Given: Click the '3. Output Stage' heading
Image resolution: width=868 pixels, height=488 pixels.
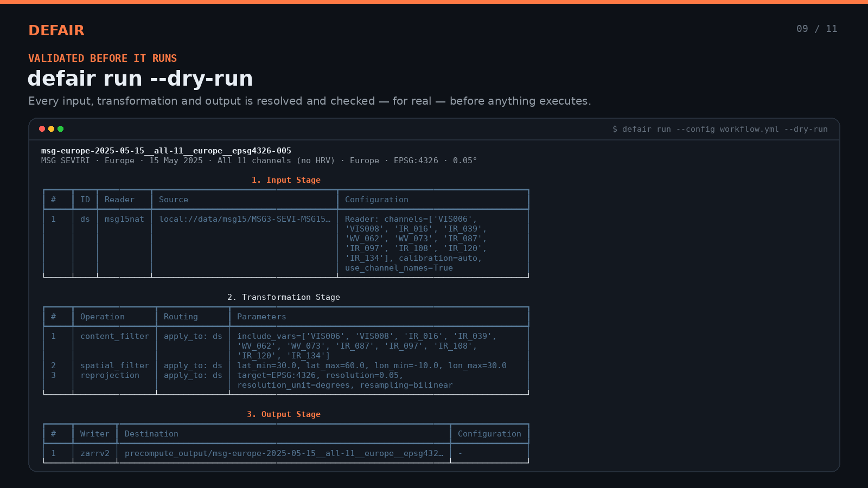Looking at the screenshot, I should point(284,414).
